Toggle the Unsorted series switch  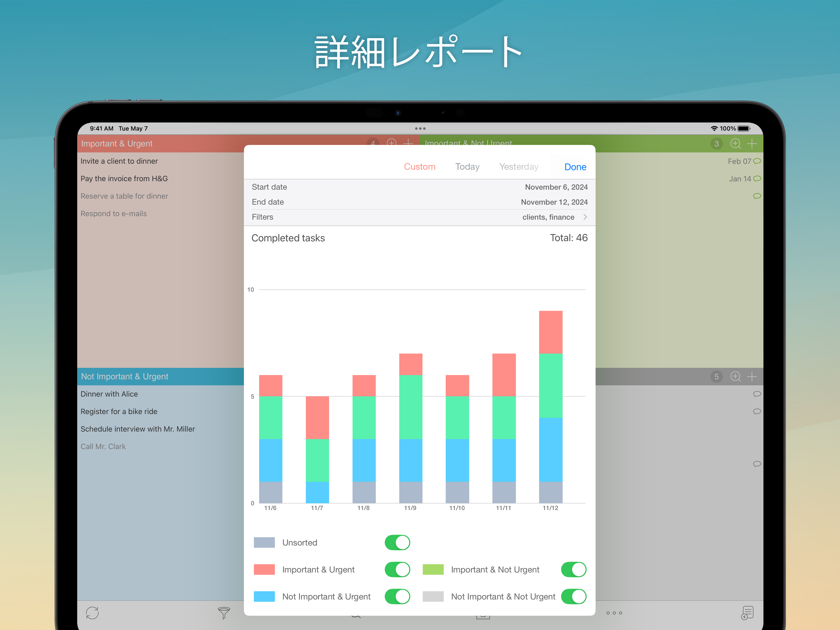pos(397,543)
